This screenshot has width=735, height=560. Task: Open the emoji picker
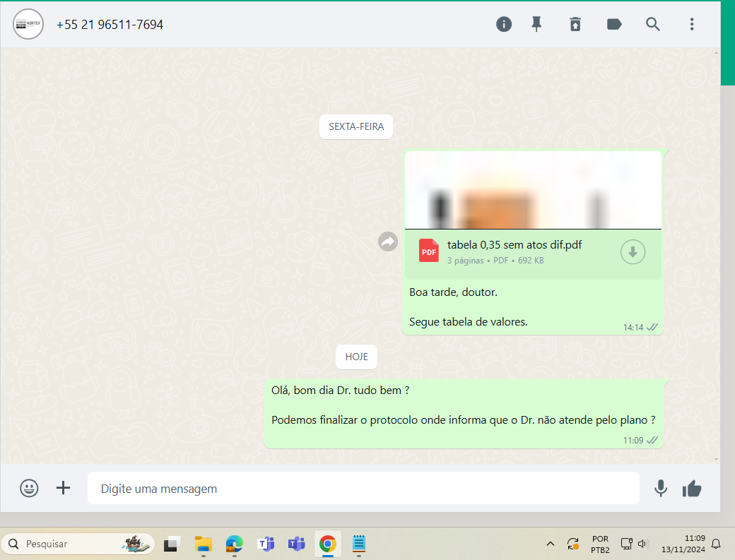click(x=29, y=488)
